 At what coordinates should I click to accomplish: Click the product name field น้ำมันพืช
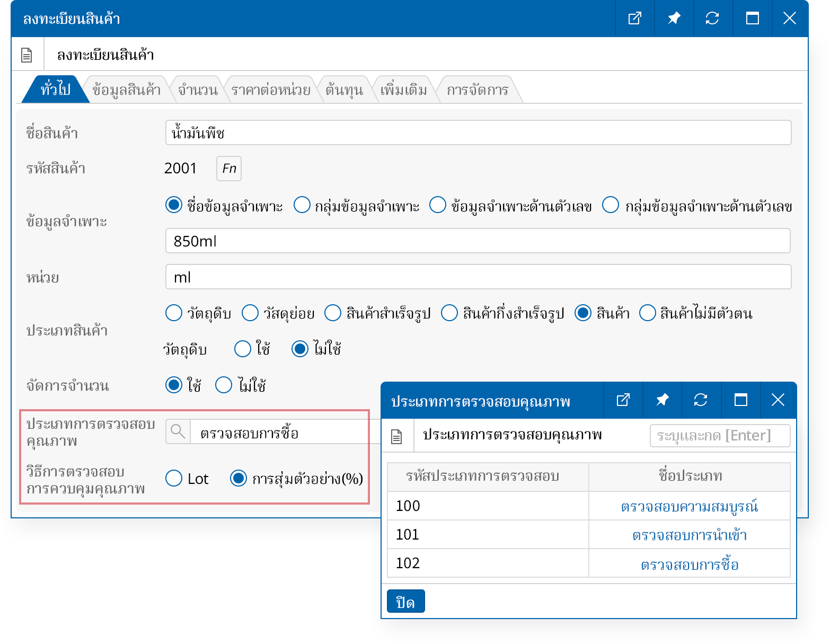[x=478, y=133]
